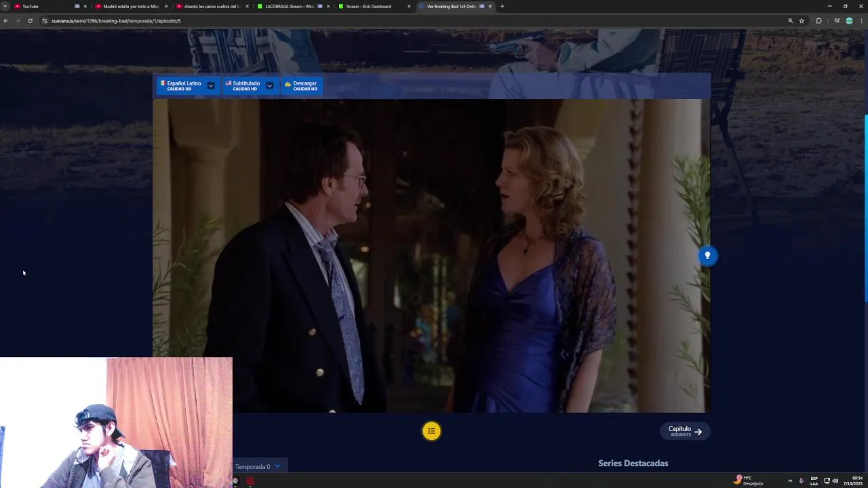The height and width of the screenshot is (488, 868).
Task: Close the LACOBRAAA Stream tab
Action: [x=328, y=6]
